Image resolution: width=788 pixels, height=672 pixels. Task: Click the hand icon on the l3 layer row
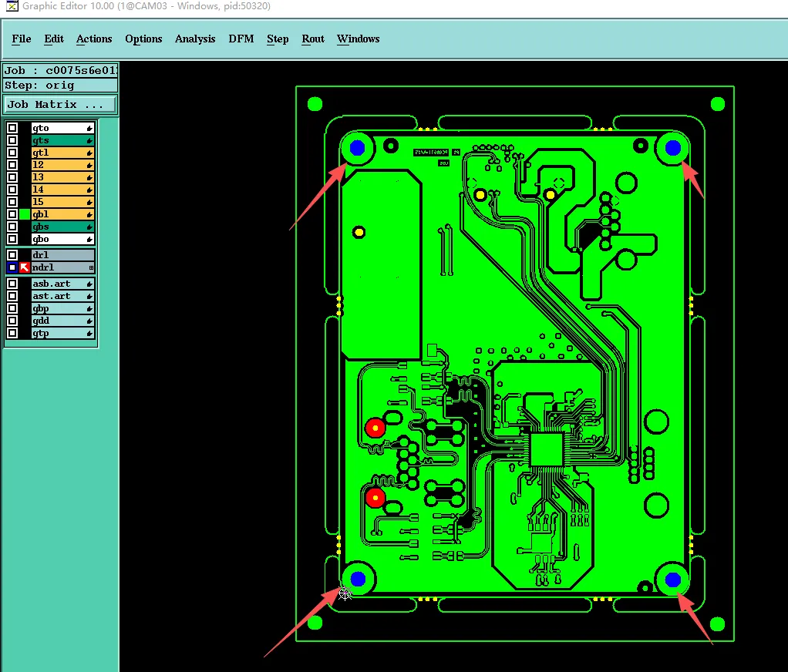pos(89,177)
